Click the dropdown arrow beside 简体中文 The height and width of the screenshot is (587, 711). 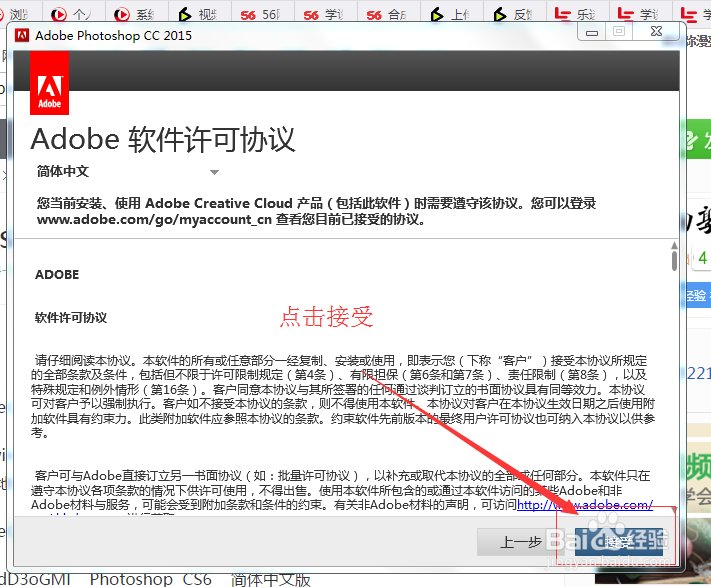click(x=214, y=172)
